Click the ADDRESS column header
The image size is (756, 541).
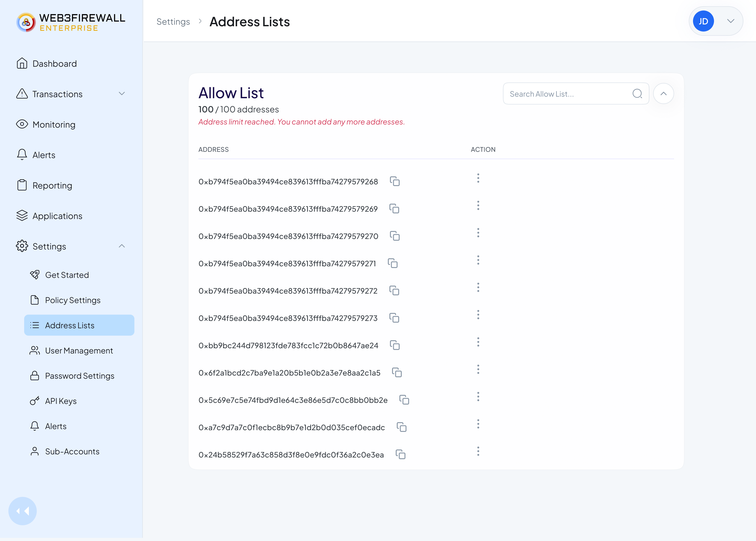click(213, 150)
